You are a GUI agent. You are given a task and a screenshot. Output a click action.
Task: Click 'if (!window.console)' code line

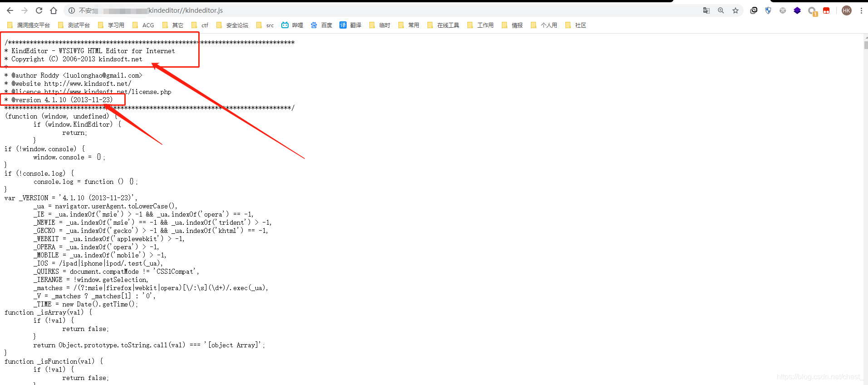pyautogui.click(x=44, y=149)
